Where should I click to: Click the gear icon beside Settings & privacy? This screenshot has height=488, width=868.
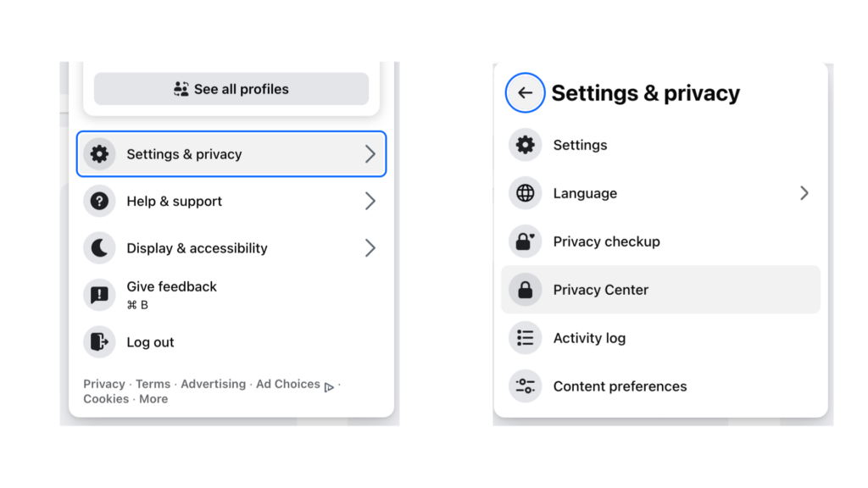coord(100,154)
